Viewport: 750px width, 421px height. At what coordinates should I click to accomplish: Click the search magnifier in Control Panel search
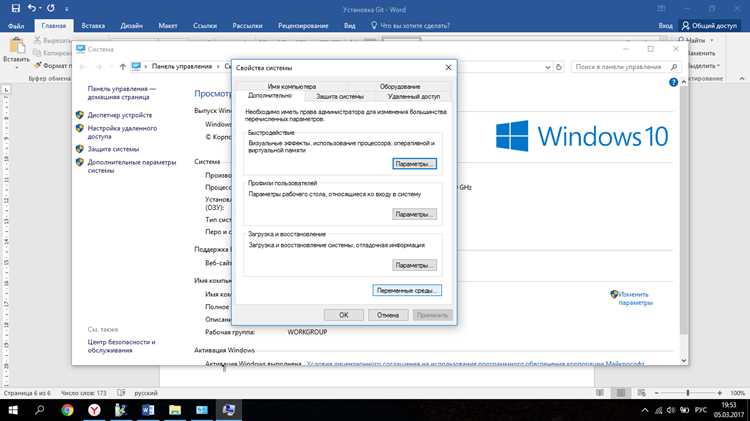[x=674, y=67]
